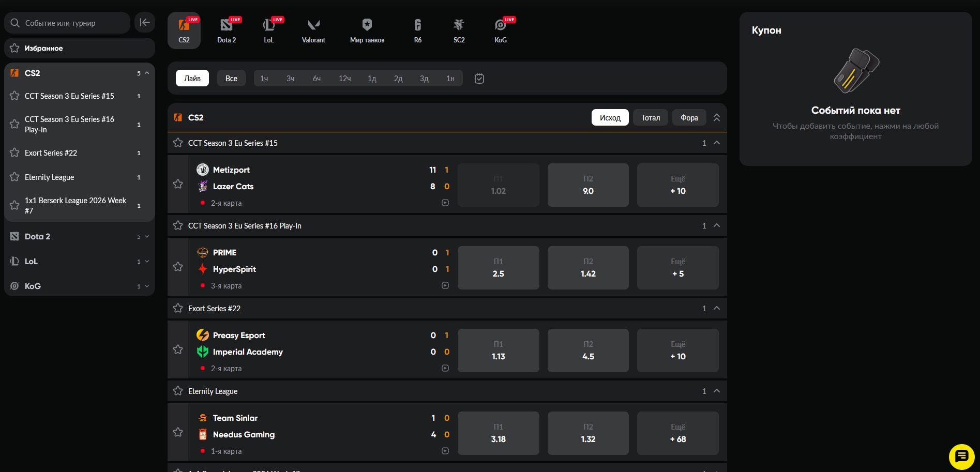The image size is (980, 472).
Task: Collapse the sidebar with the arrow icon
Action: coord(145,23)
